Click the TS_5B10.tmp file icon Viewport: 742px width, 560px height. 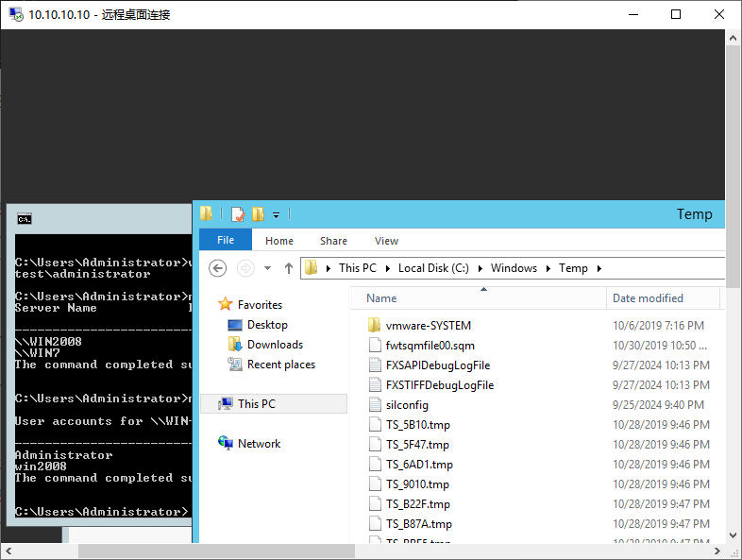click(375, 424)
